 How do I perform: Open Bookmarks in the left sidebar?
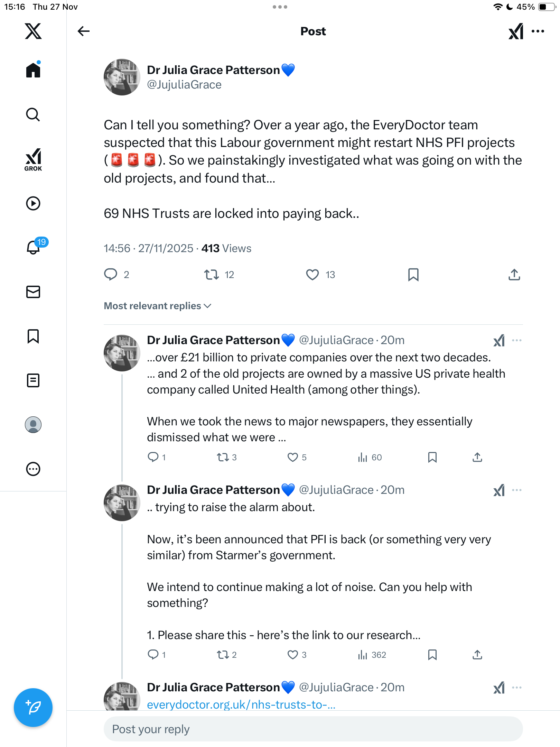coord(33,336)
